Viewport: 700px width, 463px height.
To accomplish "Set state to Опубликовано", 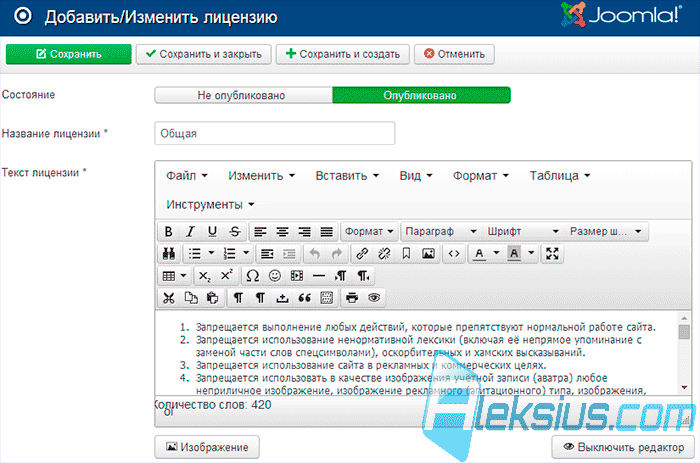I will (421, 95).
